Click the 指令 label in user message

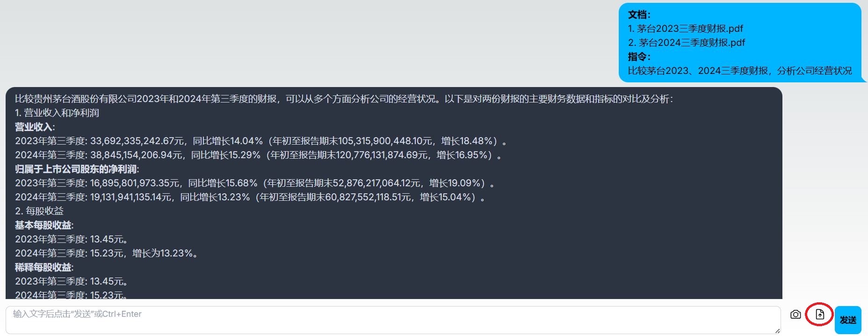click(x=639, y=57)
